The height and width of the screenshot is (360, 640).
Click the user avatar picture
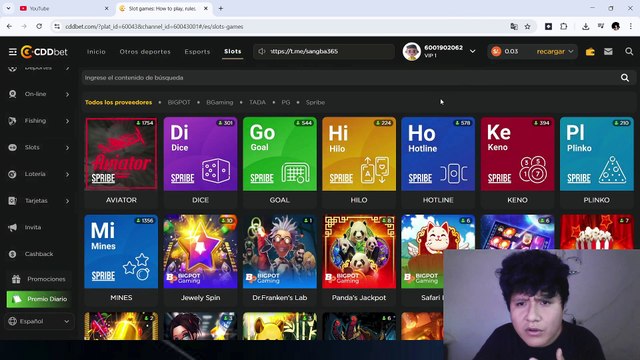pyautogui.click(x=411, y=52)
